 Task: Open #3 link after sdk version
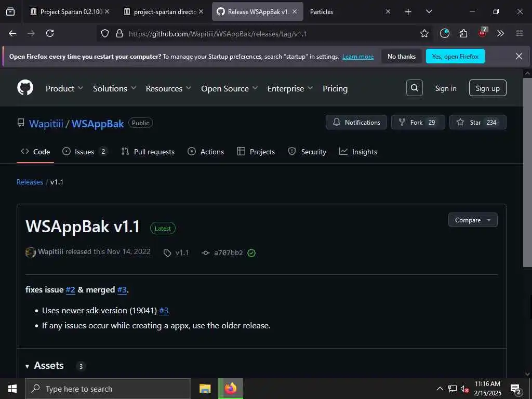[x=164, y=311]
